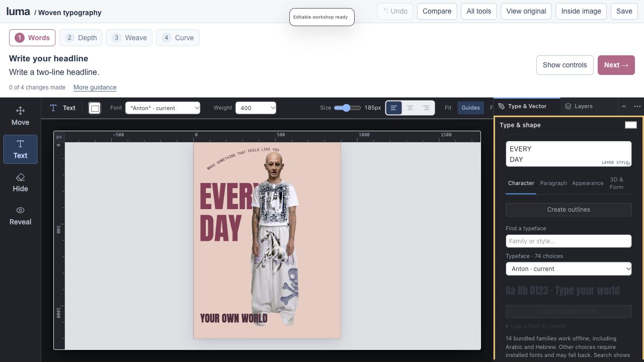The height and width of the screenshot is (362, 644).
Task: Adjust the Size slider
Action: coord(347,108)
